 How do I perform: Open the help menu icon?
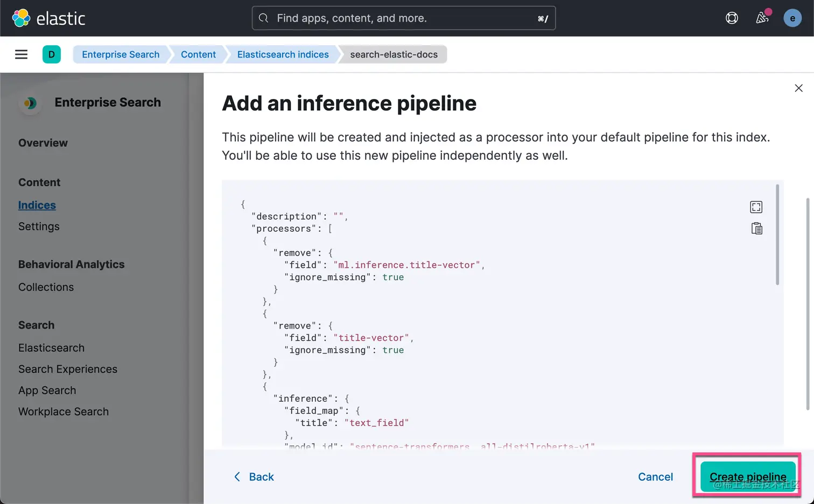[732, 18]
